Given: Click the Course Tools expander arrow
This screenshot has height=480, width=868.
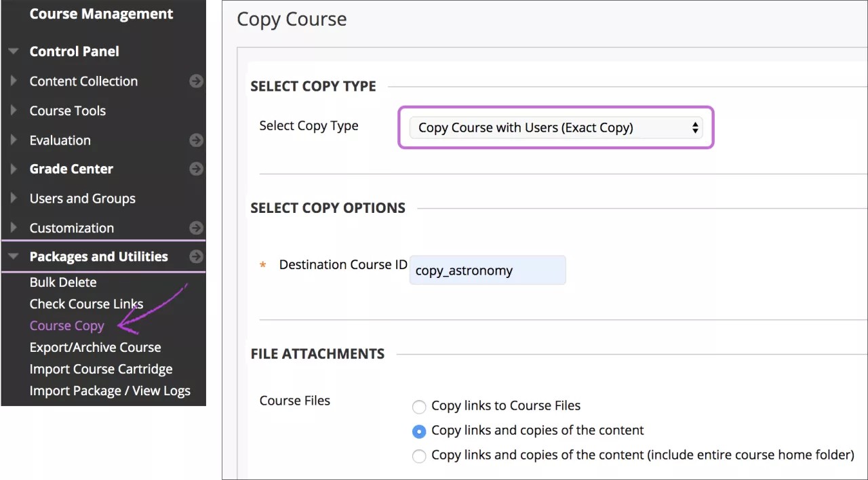Looking at the screenshot, I should [14, 111].
